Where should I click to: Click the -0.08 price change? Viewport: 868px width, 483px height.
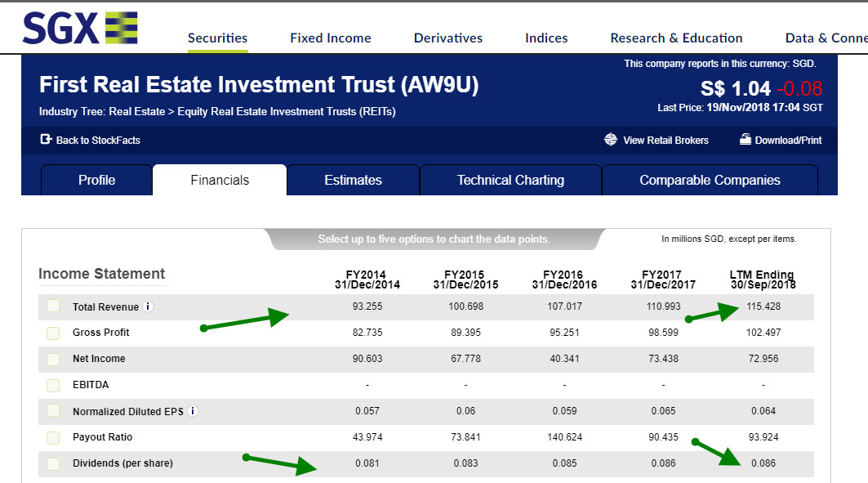[799, 88]
